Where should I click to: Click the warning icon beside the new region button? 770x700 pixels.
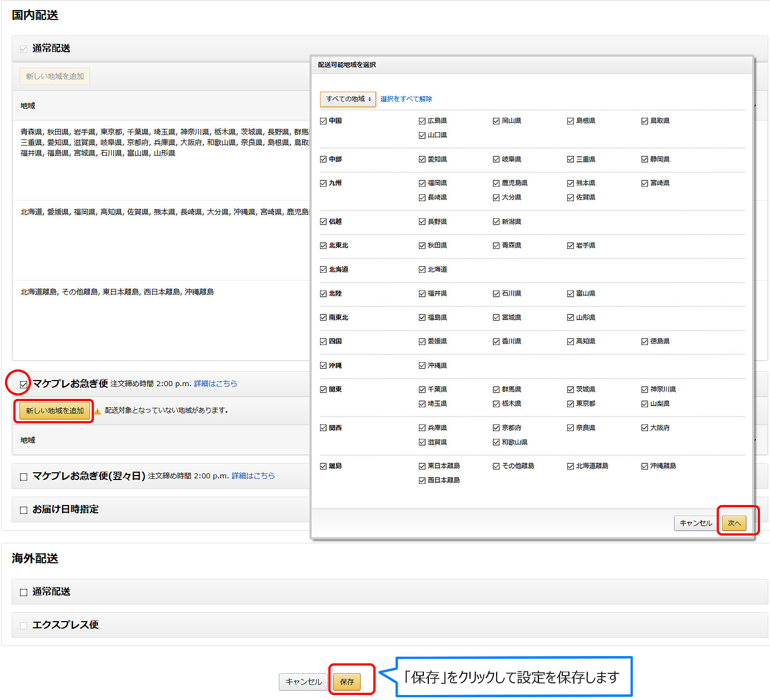tap(98, 411)
